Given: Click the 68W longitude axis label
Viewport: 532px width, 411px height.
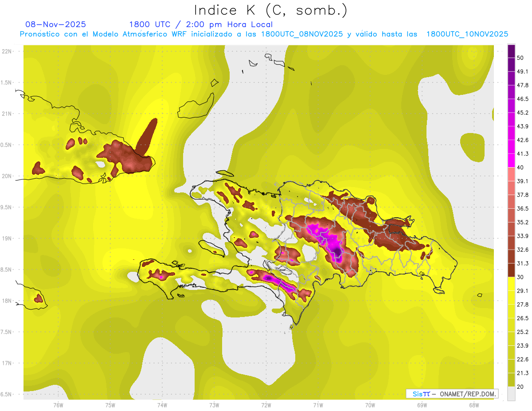Looking at the screenshot, I should click(x=473, y=405).
